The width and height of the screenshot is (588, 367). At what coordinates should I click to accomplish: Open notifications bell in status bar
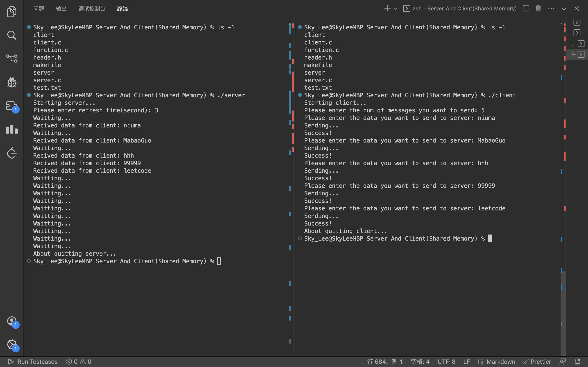tap(577, 362)
